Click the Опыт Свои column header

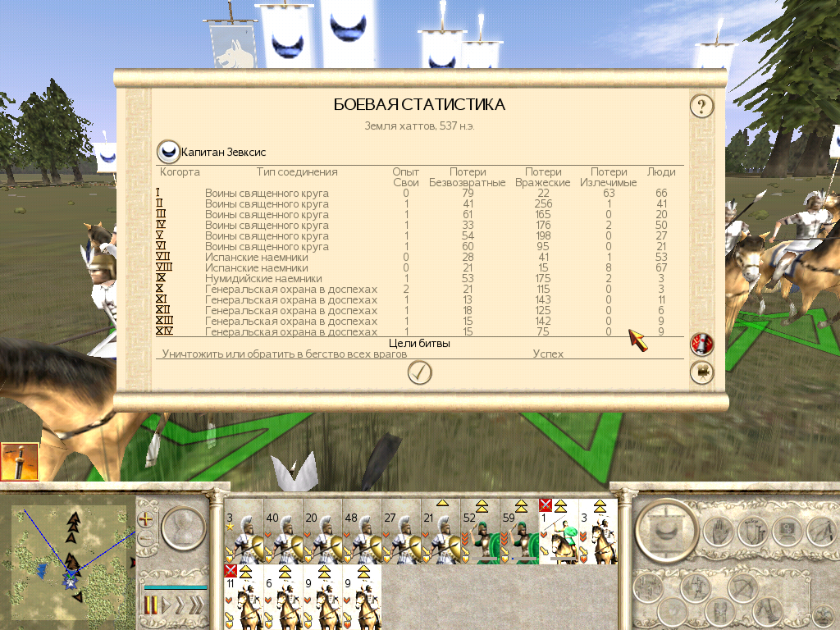(x=405, y=177)
